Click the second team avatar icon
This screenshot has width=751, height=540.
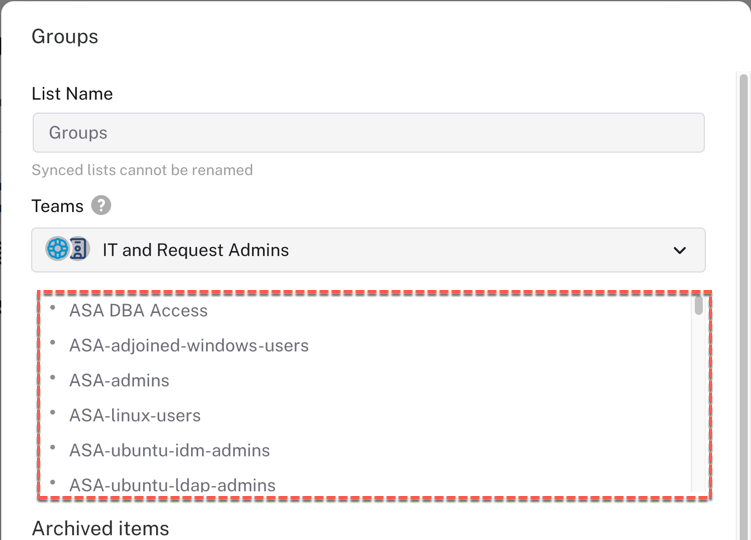coord(79,249)
